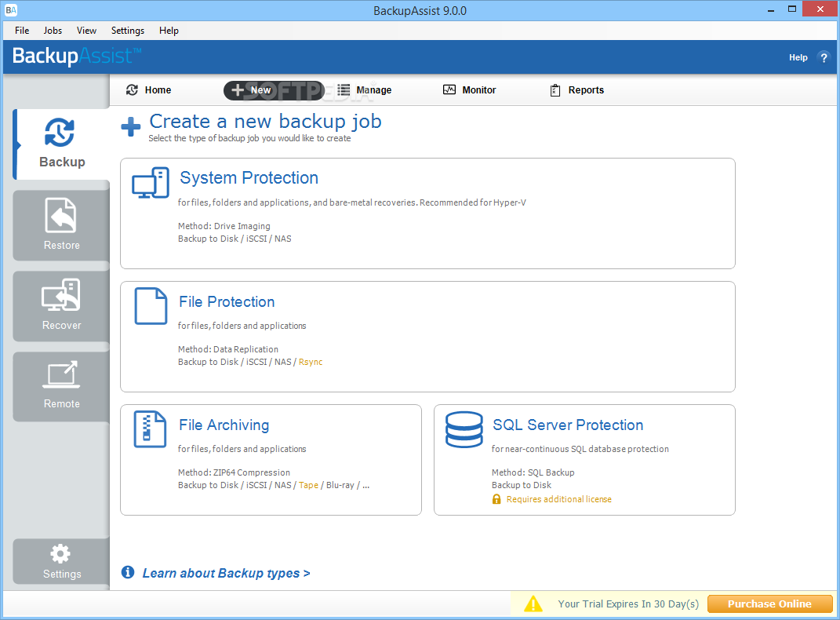Click Requires additional license text
This screenshot has width=840, height=620.
pos(558,499)
